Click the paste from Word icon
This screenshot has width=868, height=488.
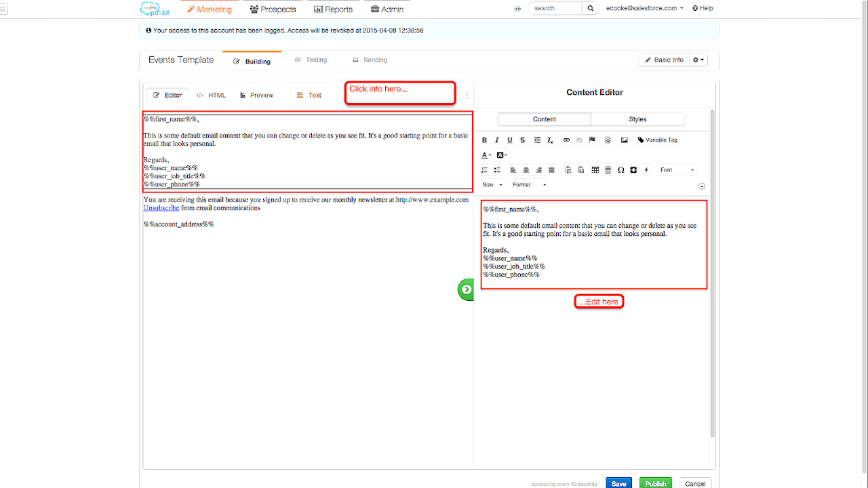click(x=581, y=170)
